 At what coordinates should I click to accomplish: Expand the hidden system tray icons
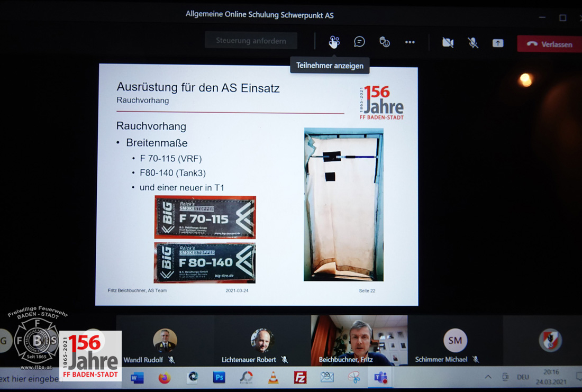pyautogui.click(x=488, y=377)
